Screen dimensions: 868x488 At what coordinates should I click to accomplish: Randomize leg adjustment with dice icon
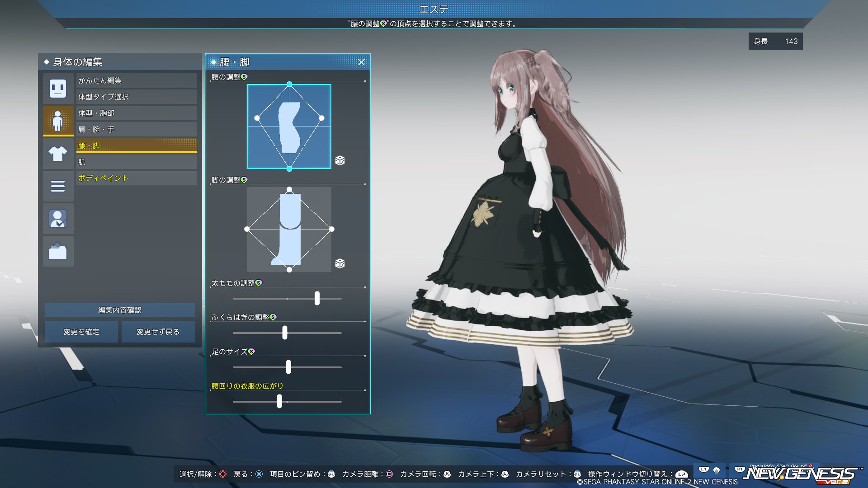click(340, 263)
